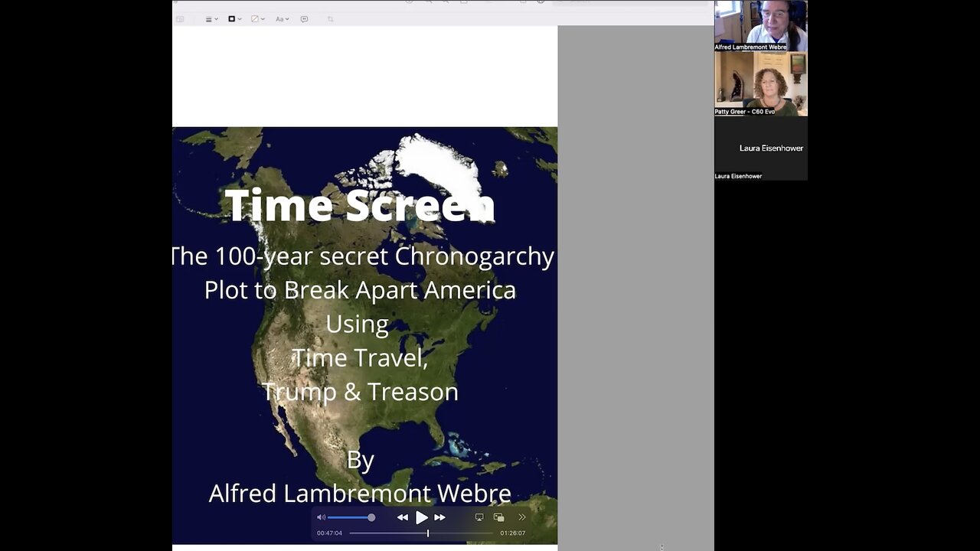Select Patty Greer video thumbnail

pyautogui.click(x=761, y=84)
